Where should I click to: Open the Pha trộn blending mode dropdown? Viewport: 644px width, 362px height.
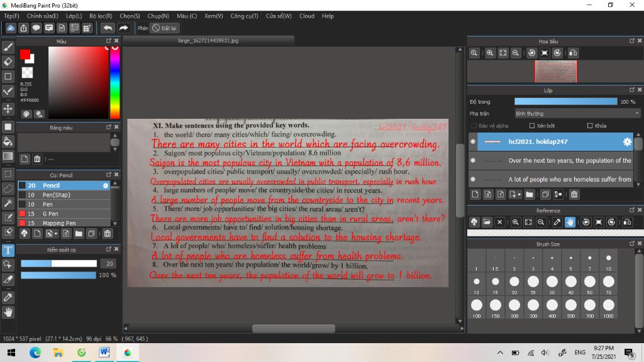[x=577, y=114]
